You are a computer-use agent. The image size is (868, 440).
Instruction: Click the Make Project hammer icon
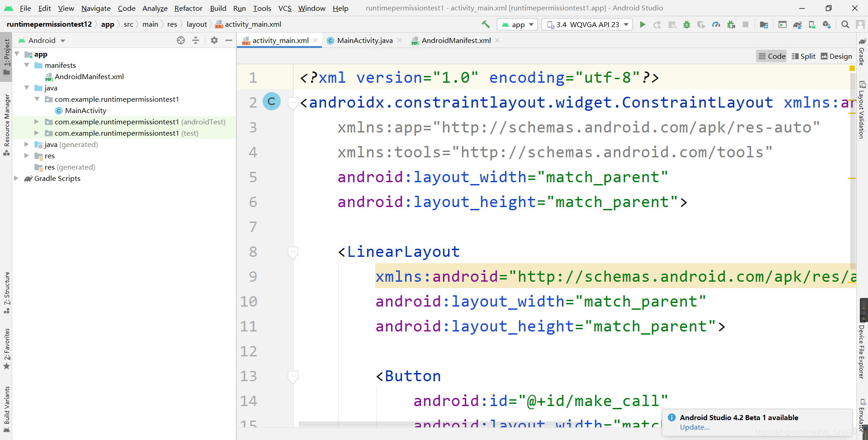pyautogui.click(x=486, y=24)
